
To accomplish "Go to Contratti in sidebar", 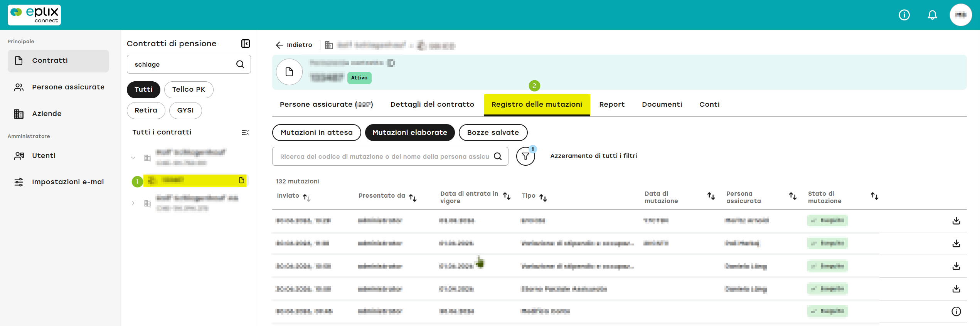I will tap(58, 61).
